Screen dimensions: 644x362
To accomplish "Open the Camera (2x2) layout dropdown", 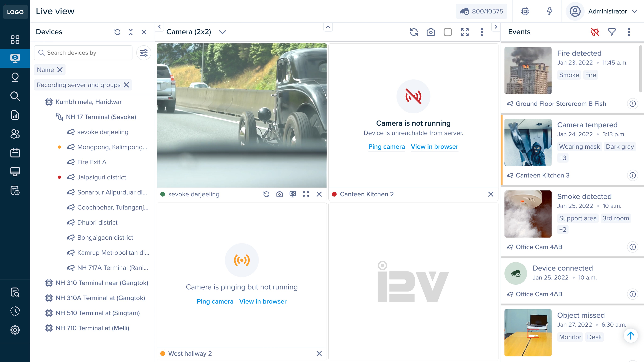I will coord(222,32).
